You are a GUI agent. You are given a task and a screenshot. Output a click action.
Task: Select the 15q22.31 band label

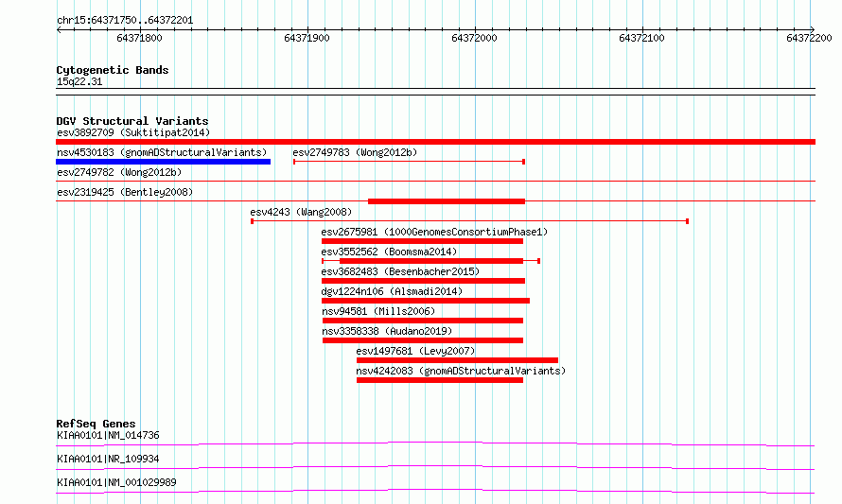click(79, 81)
